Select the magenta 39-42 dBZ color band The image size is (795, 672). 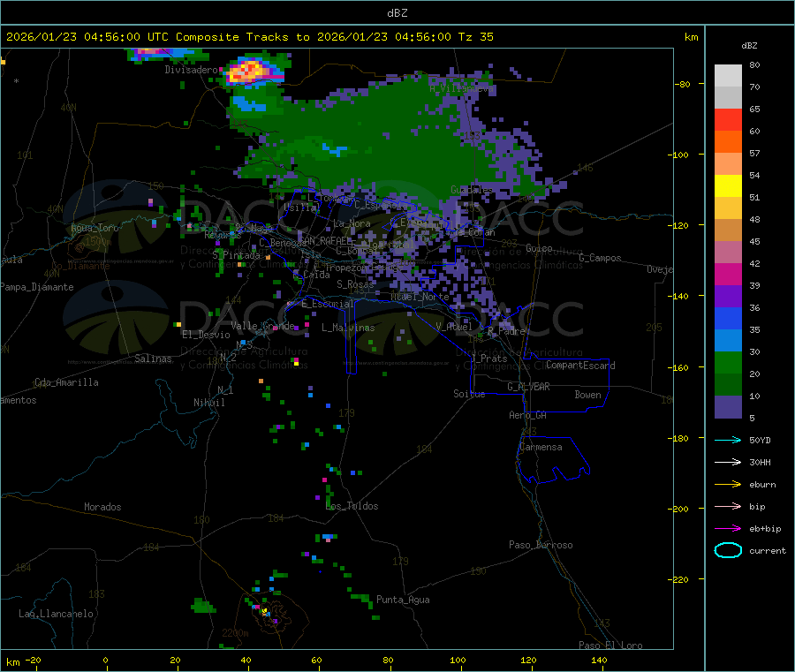(728, 274)
